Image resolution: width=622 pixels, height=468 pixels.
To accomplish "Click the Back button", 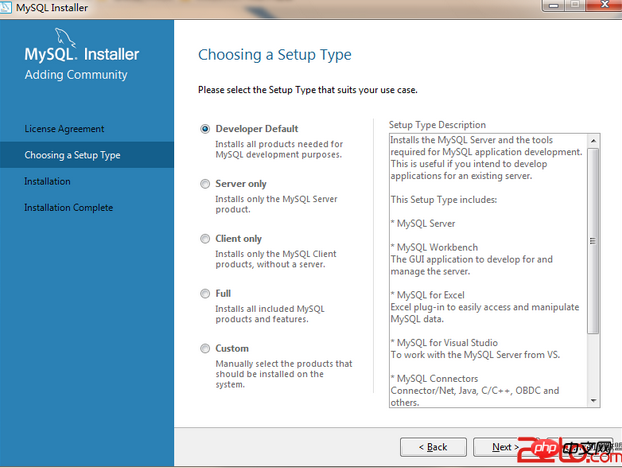I will tap(433, 447).
